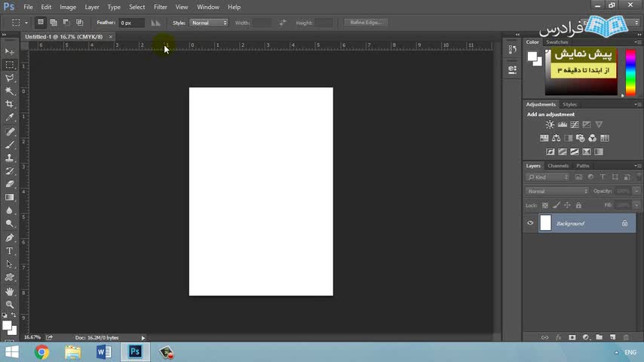Viewport: 644px width, 362px height.
Task: Open the Filter menu
Action: point(160,7)
